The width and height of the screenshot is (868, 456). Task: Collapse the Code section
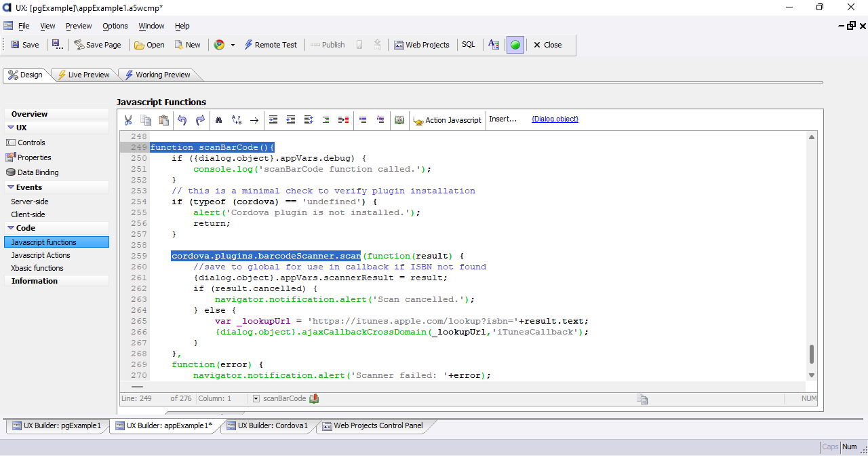tap(11, 228)
